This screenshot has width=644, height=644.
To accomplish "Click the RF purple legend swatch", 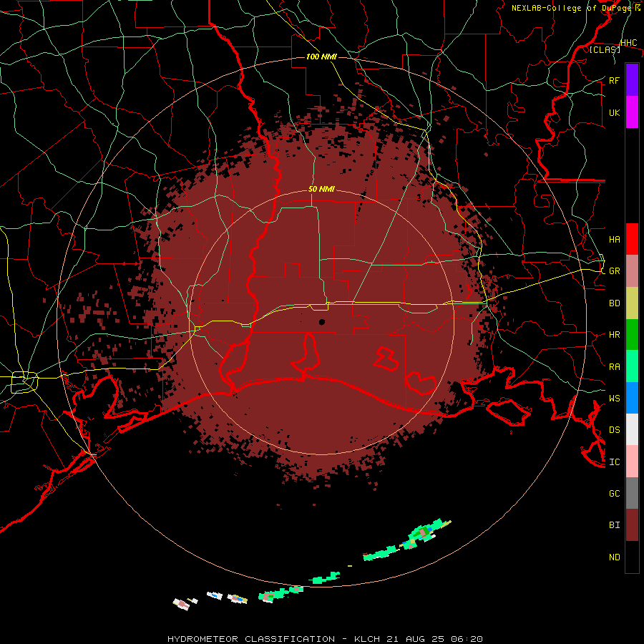I will click(632, 80).
